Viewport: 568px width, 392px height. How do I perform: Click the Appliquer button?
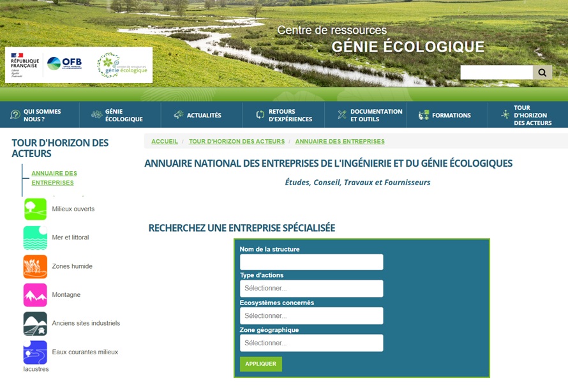point(261,364)
